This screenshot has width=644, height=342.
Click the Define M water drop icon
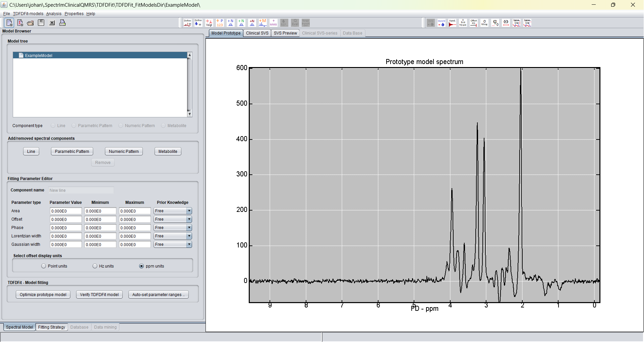[198, 23]
